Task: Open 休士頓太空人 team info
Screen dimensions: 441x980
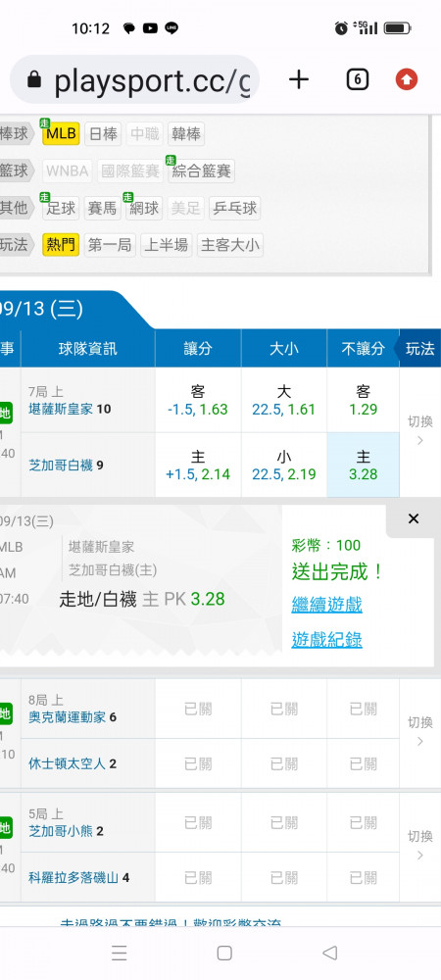Action: pyautogui.click(x=67, y=763)
